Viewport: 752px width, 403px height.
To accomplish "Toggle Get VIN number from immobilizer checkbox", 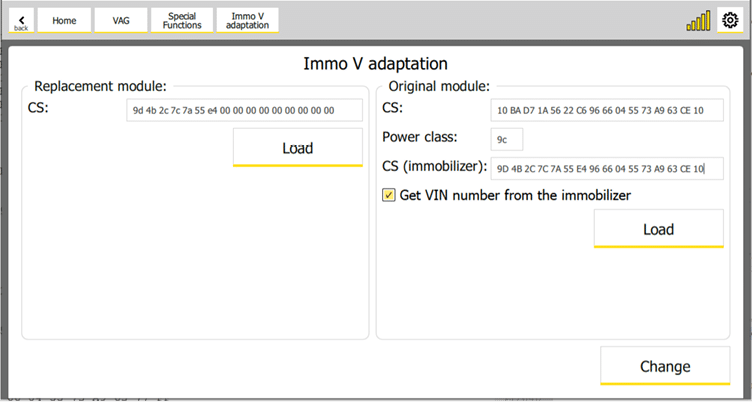I will pos(389,195).
